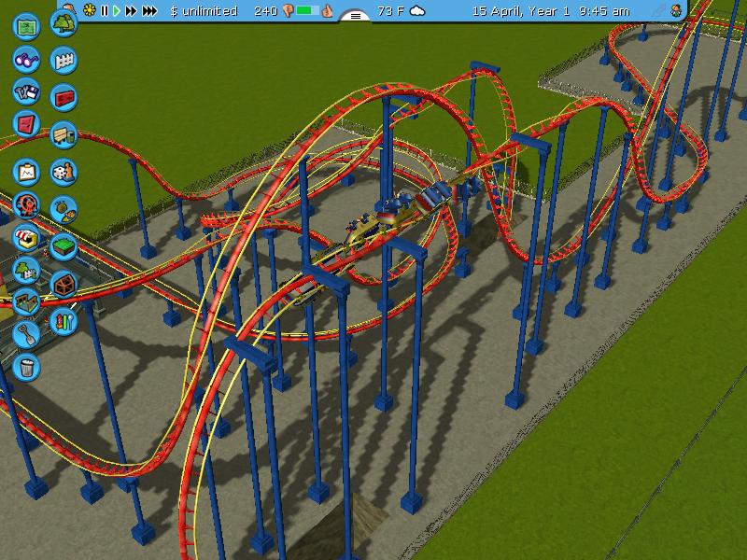The width and height of the screenshot is (747, 560).
Task: Pause the game simulation
Action: click(x=105, y=11)
